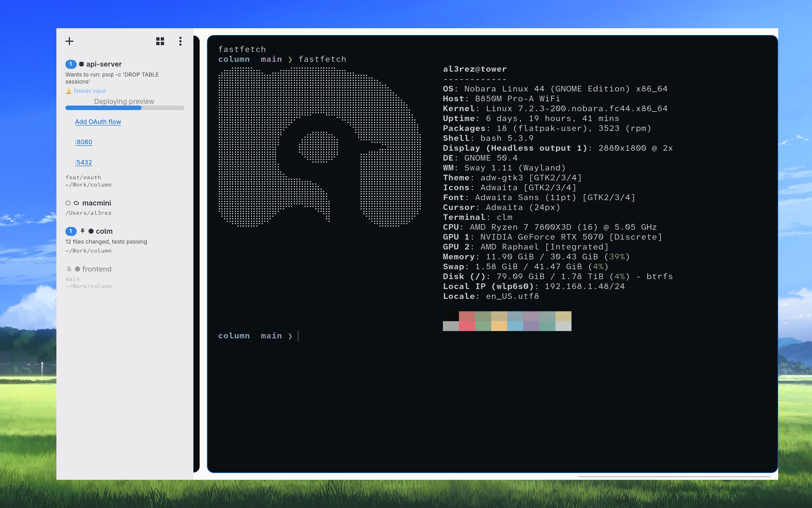The image size is (812, 508).
Task: Click the bright pink terminal palette swatch
Action: 467,326
